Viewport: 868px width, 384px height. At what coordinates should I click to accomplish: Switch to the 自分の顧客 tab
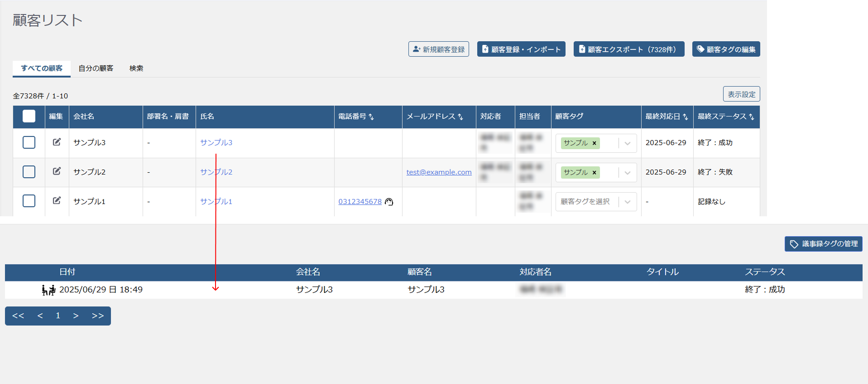pyautogui.click(x=96, y=68)
